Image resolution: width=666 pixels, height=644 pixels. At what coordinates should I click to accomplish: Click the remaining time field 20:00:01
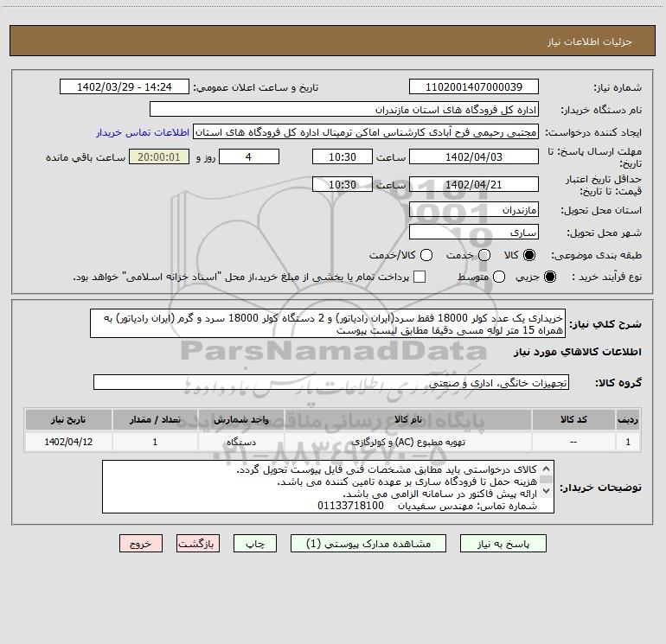point(159,157)
